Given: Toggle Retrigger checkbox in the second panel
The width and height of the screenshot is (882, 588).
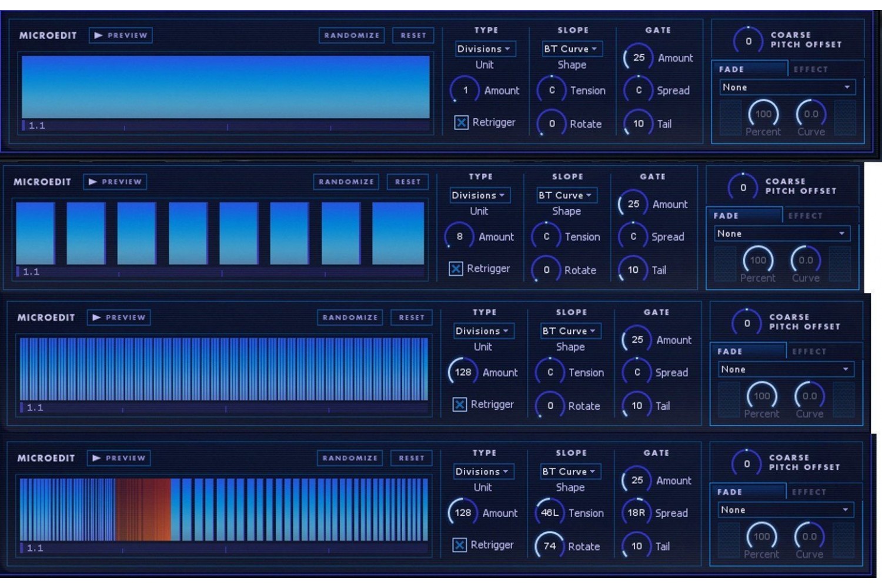Looking at the screenshot, I should pos(456,269).
